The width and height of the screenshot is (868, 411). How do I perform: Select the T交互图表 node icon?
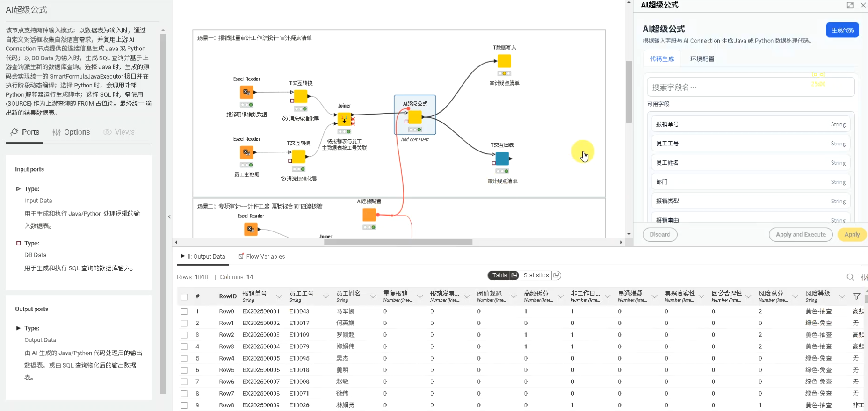pyautogui.click(x=502, y=159)
